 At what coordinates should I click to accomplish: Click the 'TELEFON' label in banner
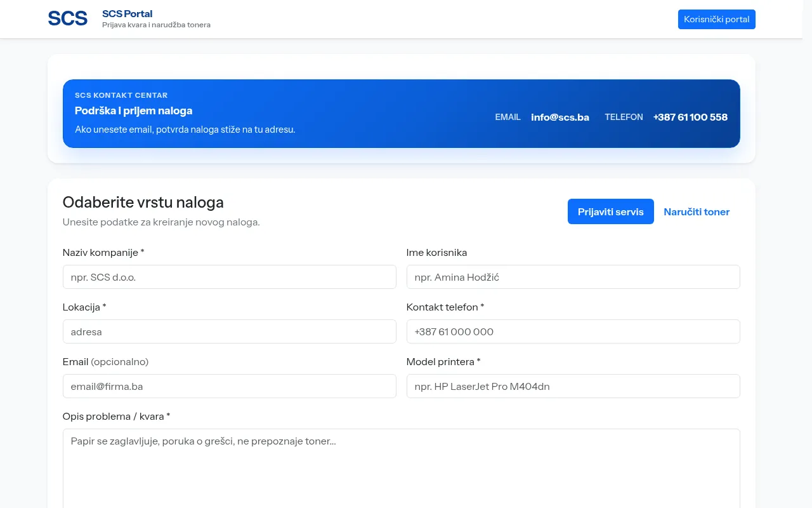[624, 117]
